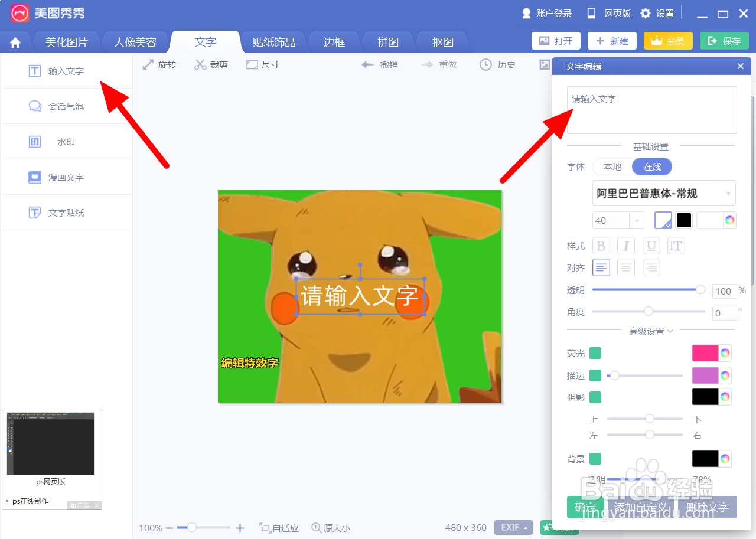
Task: Click 重做 redo
Action: click(x=439, y=65)
